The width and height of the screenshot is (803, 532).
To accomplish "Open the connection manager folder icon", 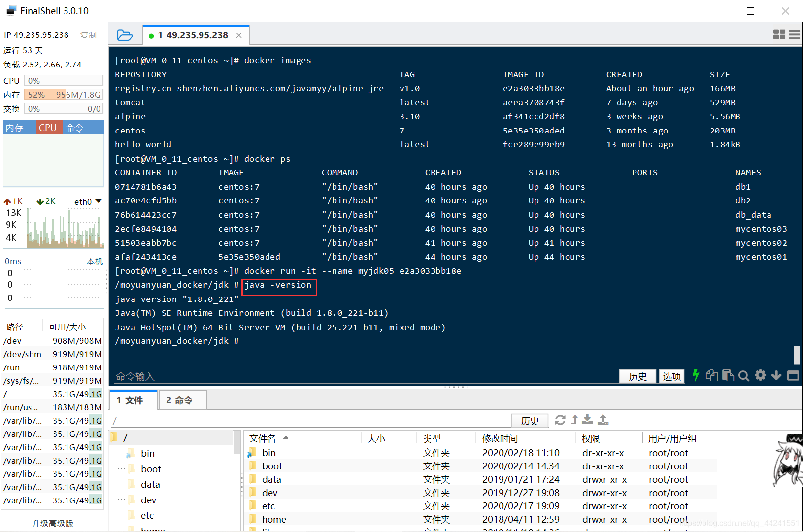I will (125, 35).
